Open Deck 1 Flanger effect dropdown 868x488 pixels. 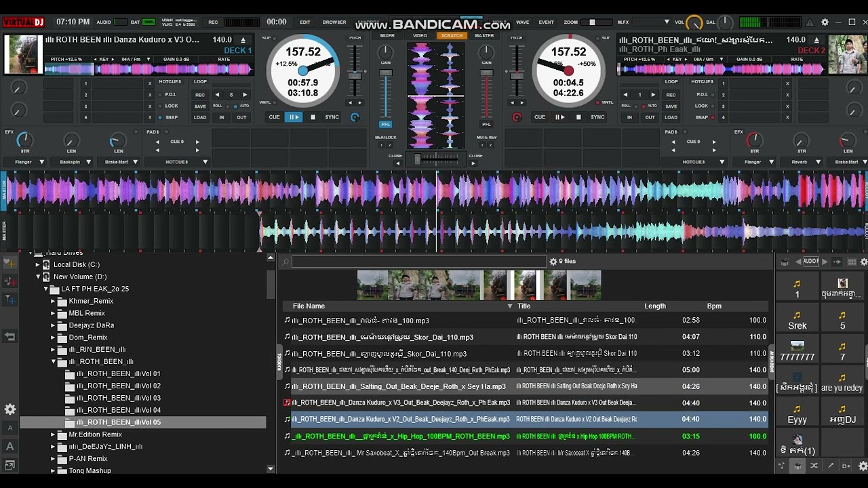click(26, 162)
